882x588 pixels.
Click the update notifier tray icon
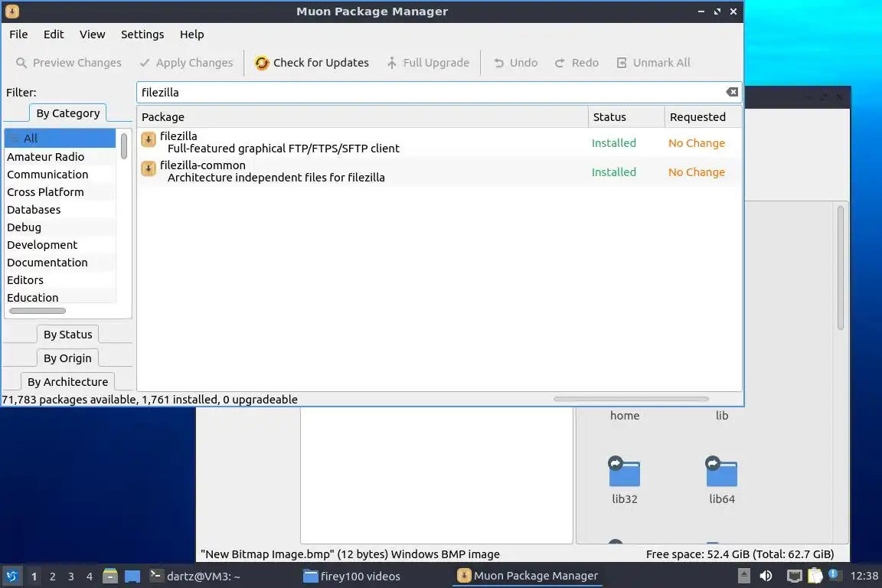[834, 575]
